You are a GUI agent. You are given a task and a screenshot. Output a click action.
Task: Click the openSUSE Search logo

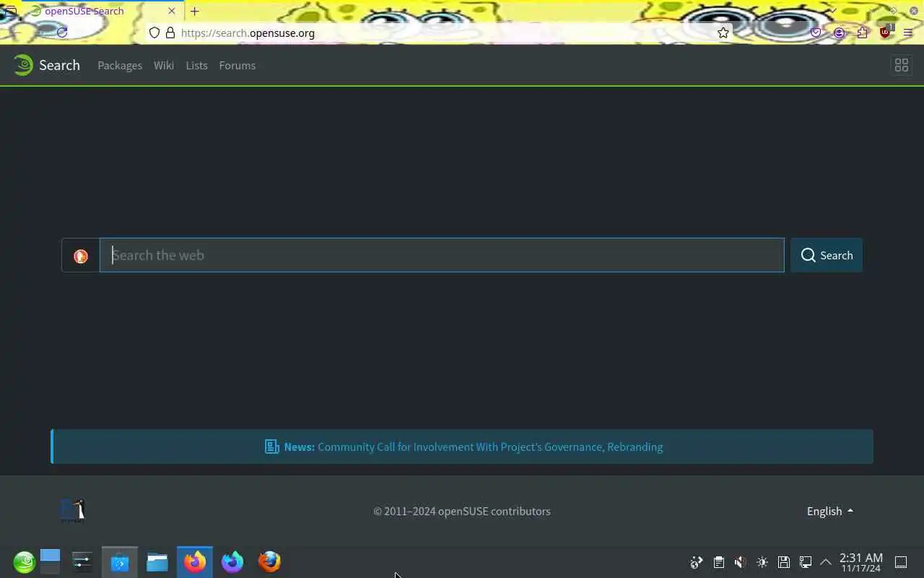[47, 65]
